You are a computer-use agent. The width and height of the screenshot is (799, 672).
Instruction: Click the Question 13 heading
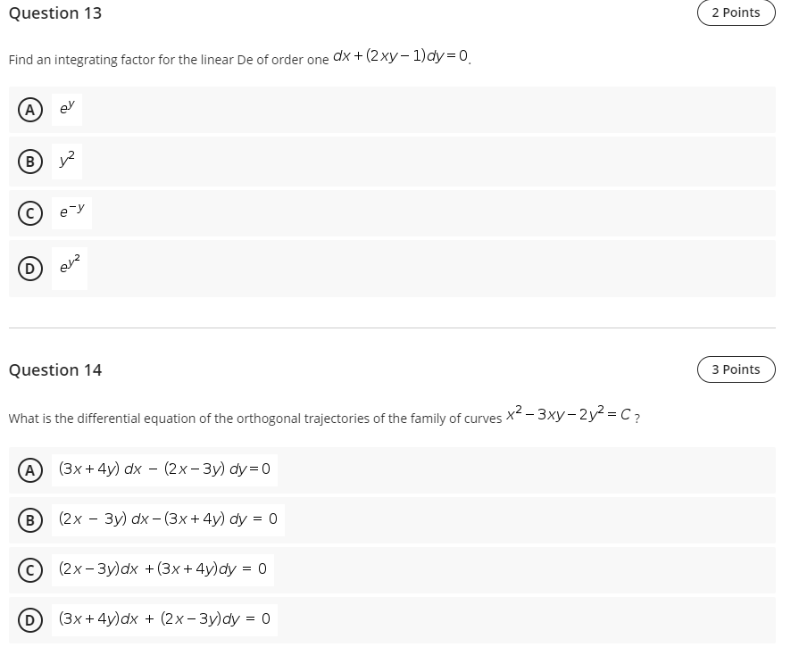[55, 13]
